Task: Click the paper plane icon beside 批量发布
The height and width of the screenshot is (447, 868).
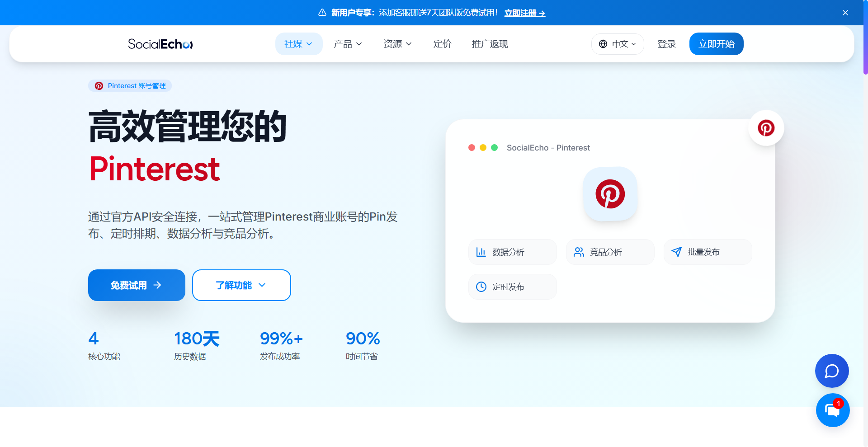Action: 676,252
